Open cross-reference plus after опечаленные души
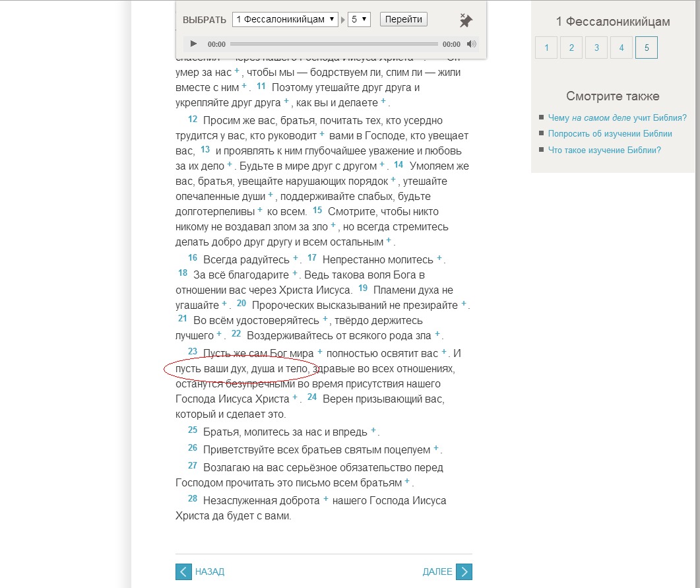This screenshot has height=588, width=700. [270, 194]
